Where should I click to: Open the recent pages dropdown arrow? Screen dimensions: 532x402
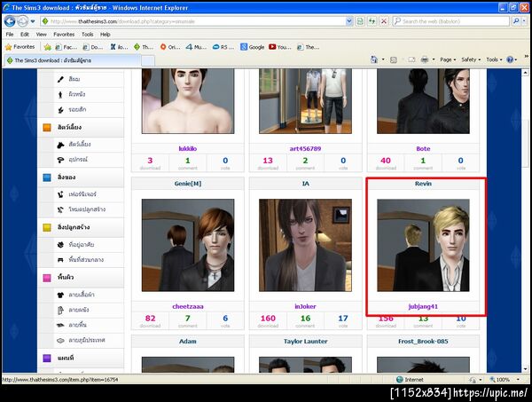pos(33,21)
